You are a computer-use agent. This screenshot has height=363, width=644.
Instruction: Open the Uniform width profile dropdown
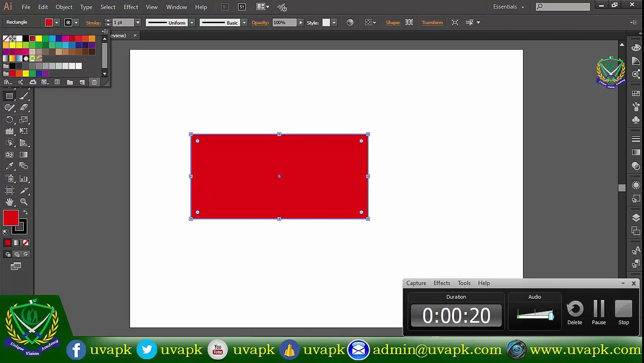(191, 23)
